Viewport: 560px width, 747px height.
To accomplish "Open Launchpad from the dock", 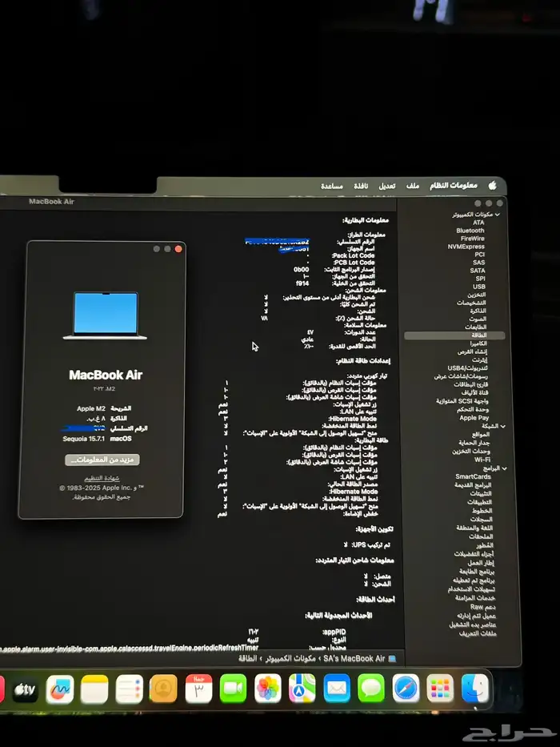I will (440, 688).
